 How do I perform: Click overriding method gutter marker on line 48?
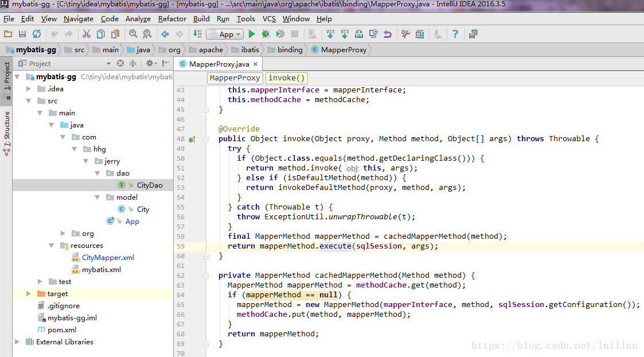(x=192, y=139)
